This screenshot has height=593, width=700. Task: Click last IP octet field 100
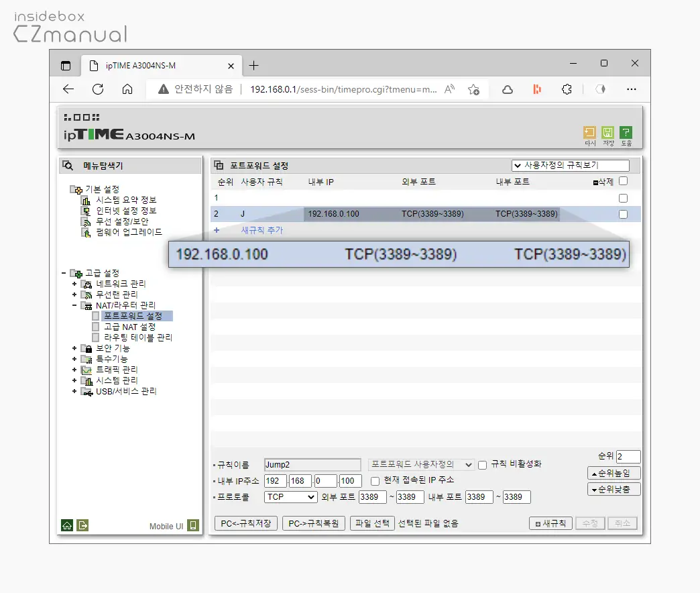coord(351,481)
